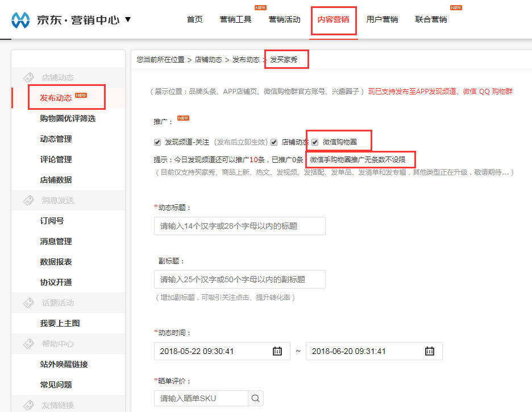Open 订阅号 in the sidebar
Image resolution: width=532 pixels, height=412 pixels.
(x=52, y=221)
